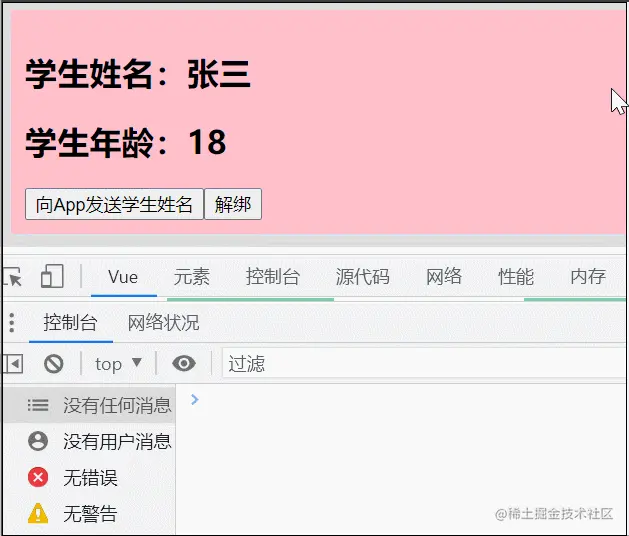Open the 性能 tab

click(516, 277)
